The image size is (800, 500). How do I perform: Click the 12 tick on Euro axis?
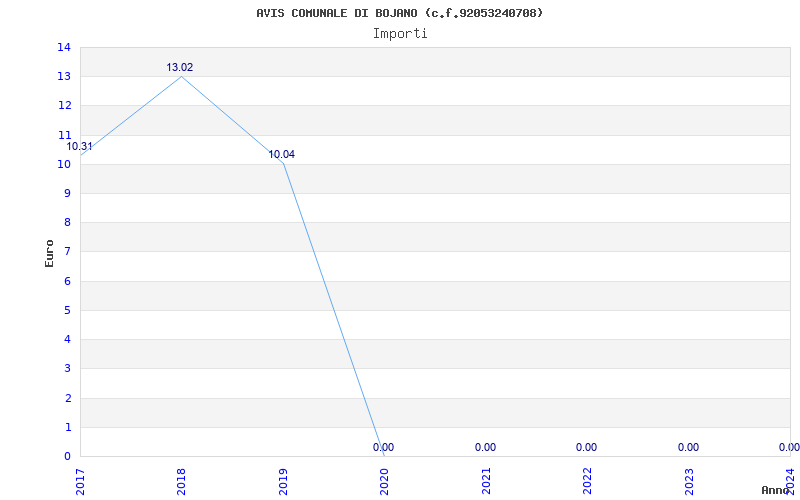pyautogui.click(x=64, y=106)
